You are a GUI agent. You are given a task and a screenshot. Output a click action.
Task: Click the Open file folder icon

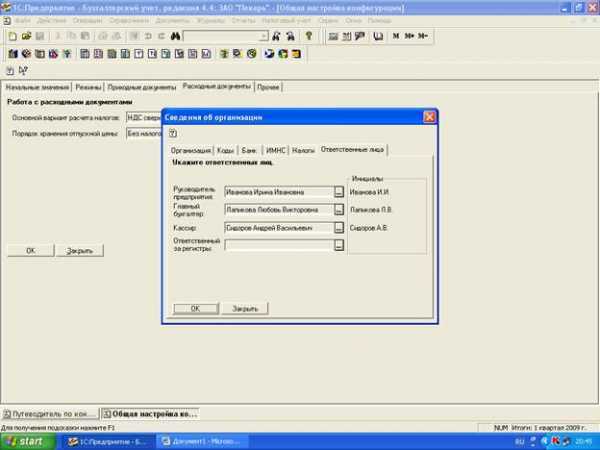(26, 36)
